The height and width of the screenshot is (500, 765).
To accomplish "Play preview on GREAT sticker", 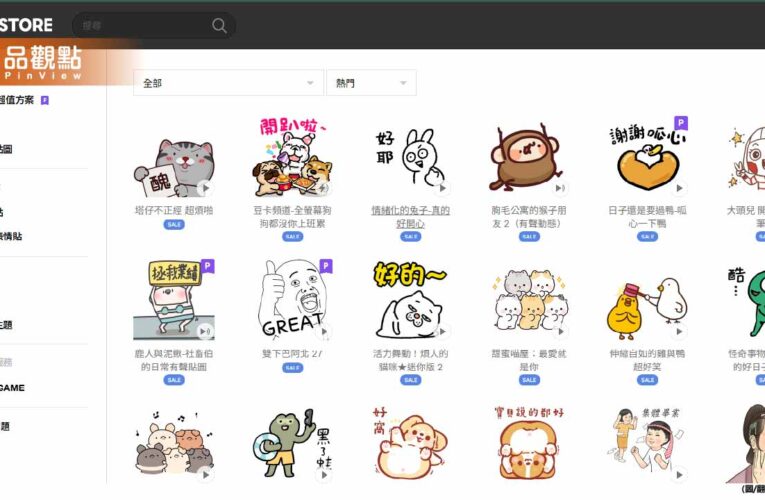I will (x=323, y=331).
